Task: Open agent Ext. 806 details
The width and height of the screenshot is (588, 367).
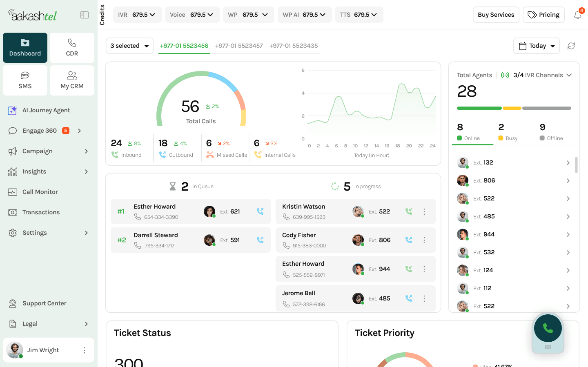Action: (514, 180)
